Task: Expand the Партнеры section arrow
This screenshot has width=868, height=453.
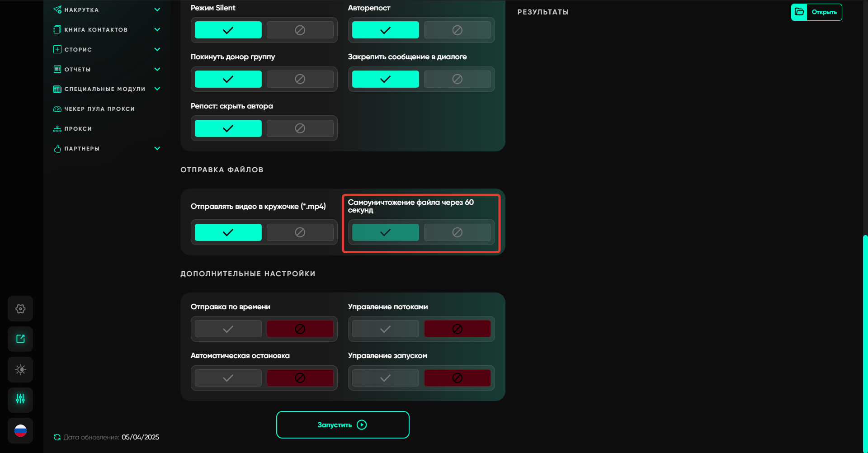Action: (157, 148)
